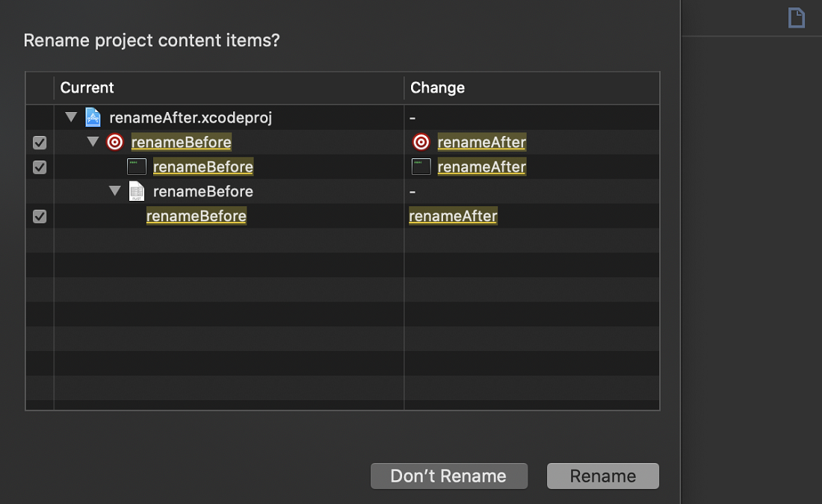This screenshot has height=504, width=822.
Task: Select the highlighted renameAfter text in bottom row
Action: point(453,216)
